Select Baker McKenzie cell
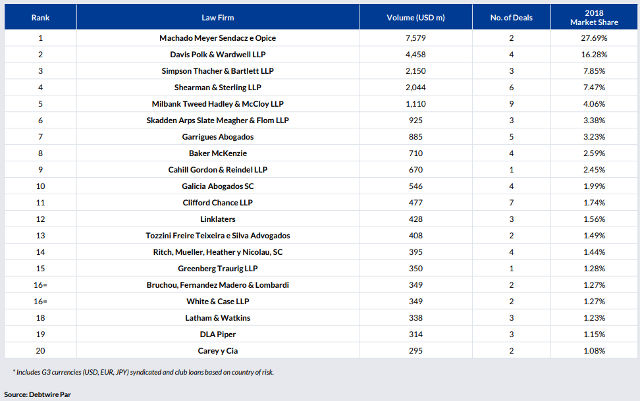Screen dimensions: 640x401 pyautogui.click(x=218, y=153)
